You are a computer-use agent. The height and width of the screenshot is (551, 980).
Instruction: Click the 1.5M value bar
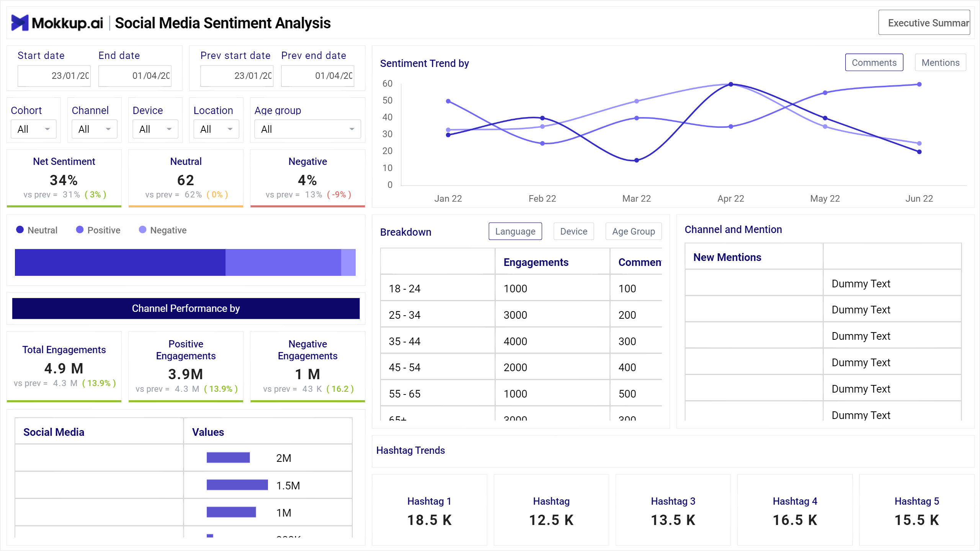(x=237, y=485)
